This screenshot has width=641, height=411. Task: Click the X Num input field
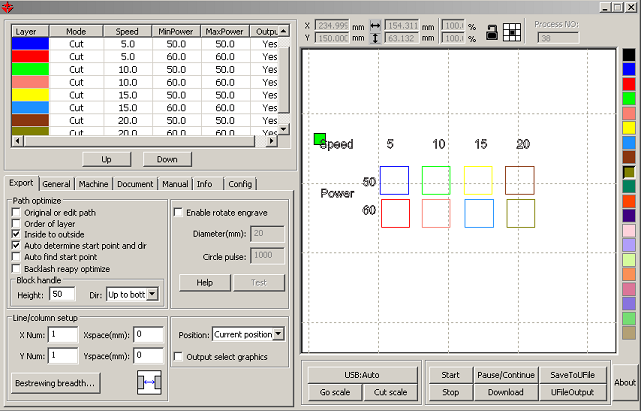point(63,335)
